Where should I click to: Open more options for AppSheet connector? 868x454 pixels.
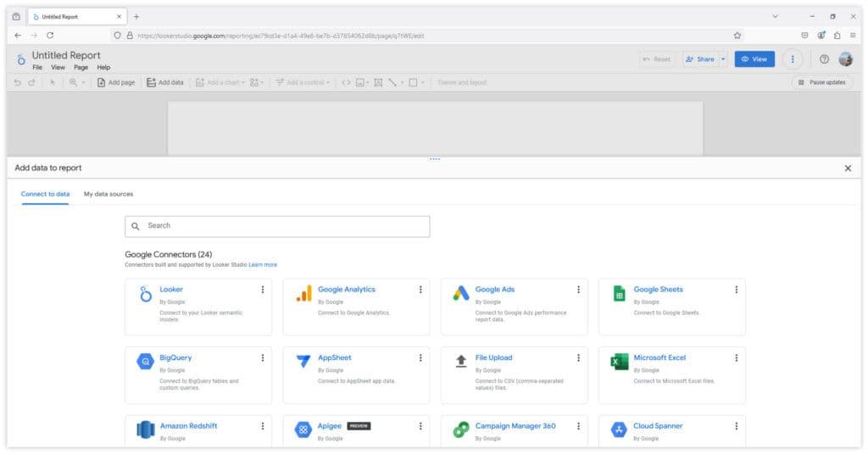point(420,357)
